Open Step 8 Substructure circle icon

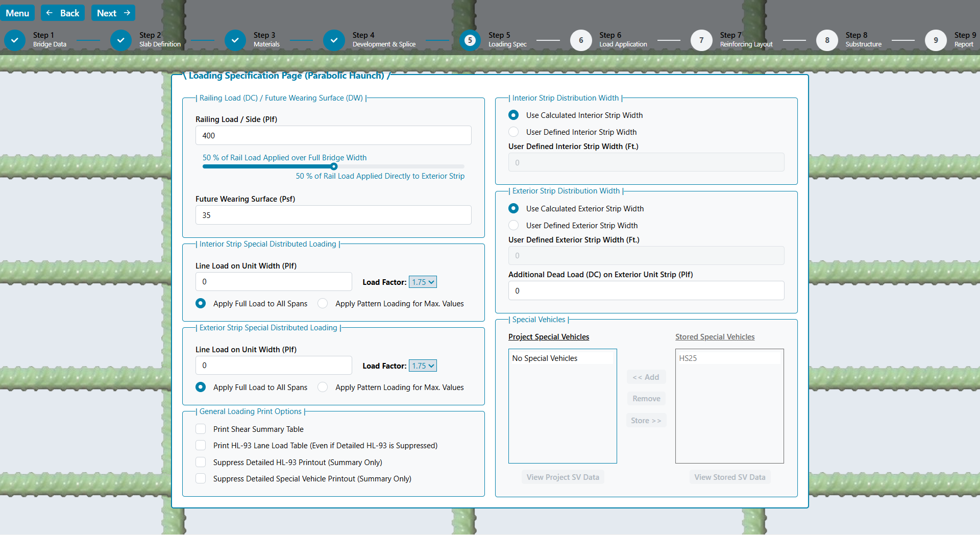[827, 40]
